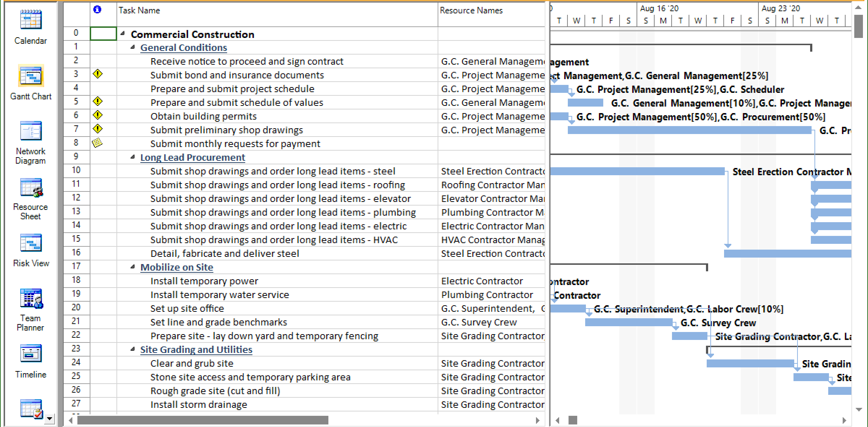The image size is (868, 427).
Task: Open the Resource Sheet view
Action: 31,188
